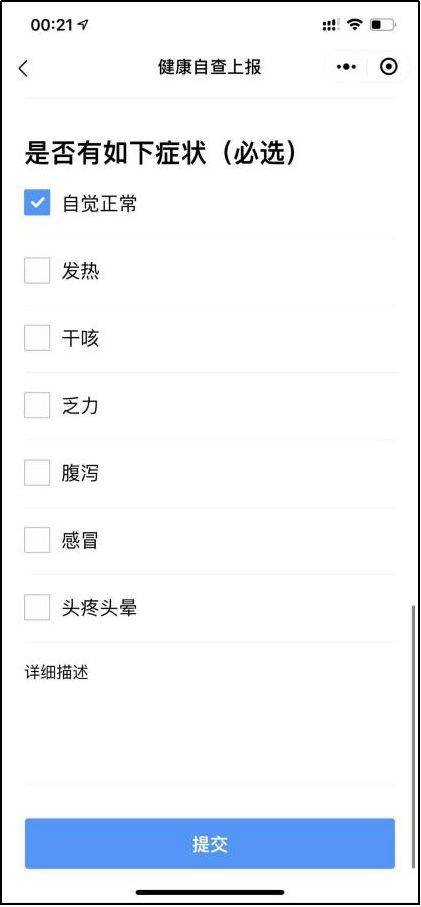The image size is (421, 907).
Task: Check the 干咳 checkbox
Action: coord(37,338)
